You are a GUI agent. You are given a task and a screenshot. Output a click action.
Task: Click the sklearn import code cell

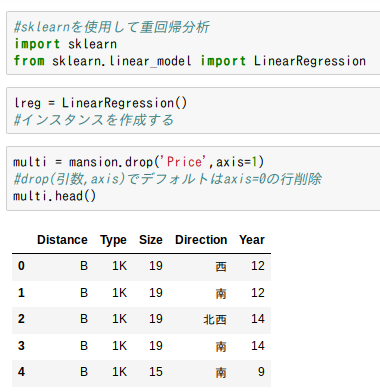[193, 43]
